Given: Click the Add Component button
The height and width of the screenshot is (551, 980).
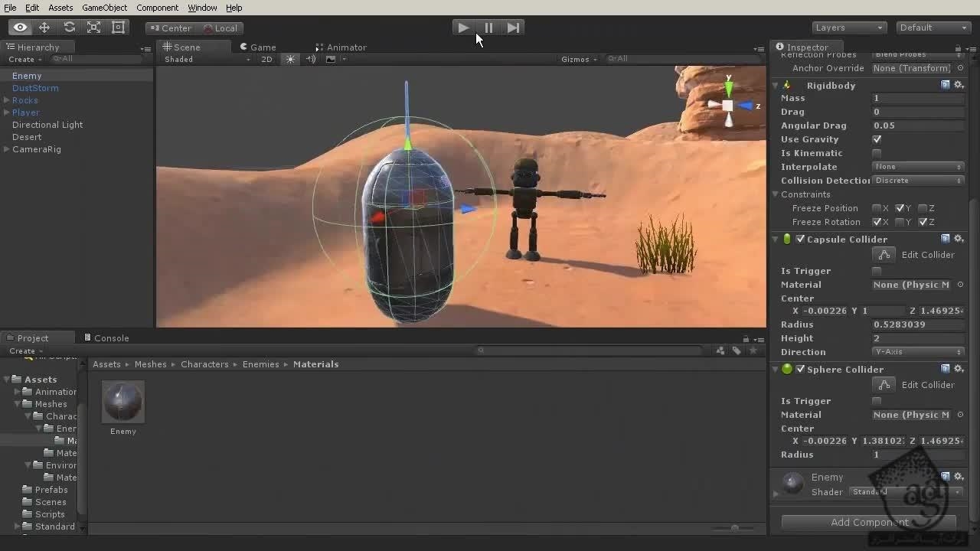Looking at the screenshot, I should click(869, 522).
